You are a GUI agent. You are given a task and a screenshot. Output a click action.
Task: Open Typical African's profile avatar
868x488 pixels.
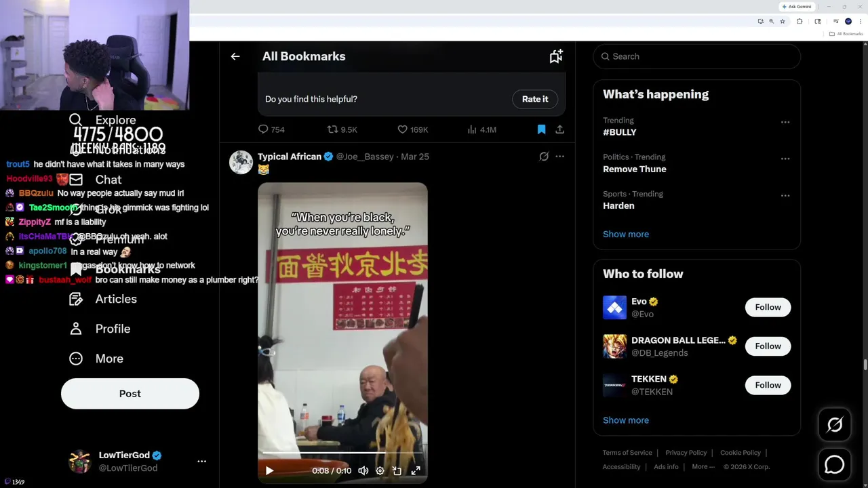pyautogui.click(x=241, y=162)
